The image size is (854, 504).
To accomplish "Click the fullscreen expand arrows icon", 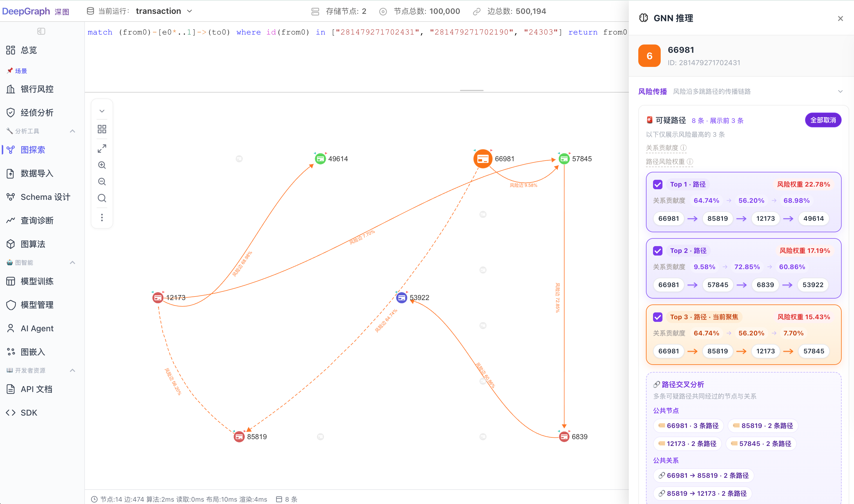I will pos(102,149).
